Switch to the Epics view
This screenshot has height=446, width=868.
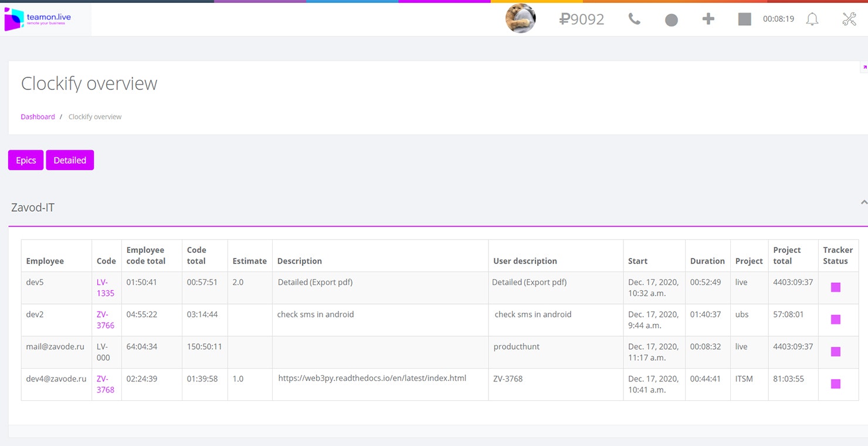26,160
